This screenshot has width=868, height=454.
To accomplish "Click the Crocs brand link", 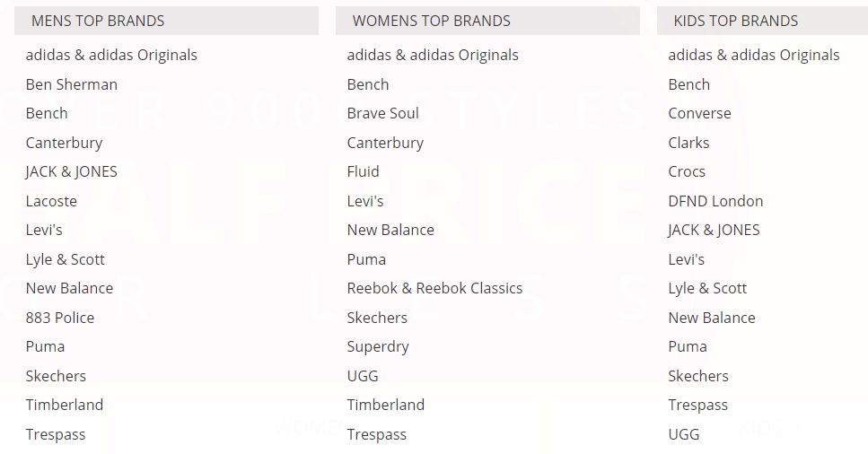I will tap(687, 171).
